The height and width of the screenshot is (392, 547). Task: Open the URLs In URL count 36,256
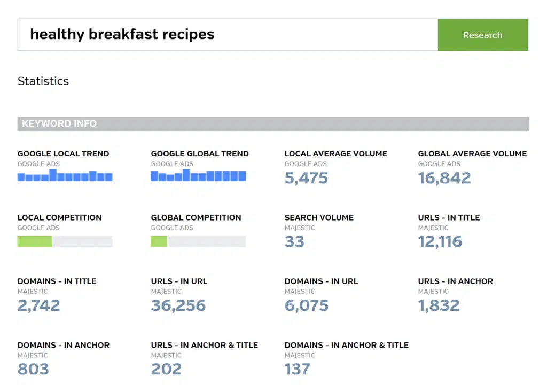pos(178,305)
